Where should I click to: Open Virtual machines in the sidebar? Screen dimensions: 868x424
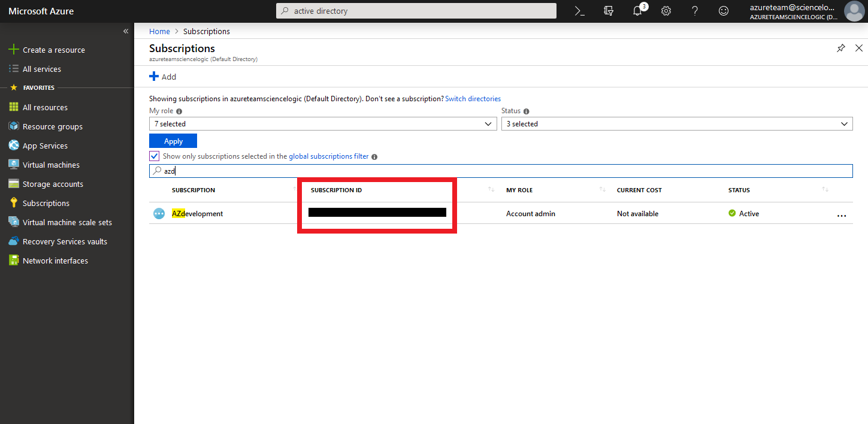pyautogui.click(x=51, y=165)
